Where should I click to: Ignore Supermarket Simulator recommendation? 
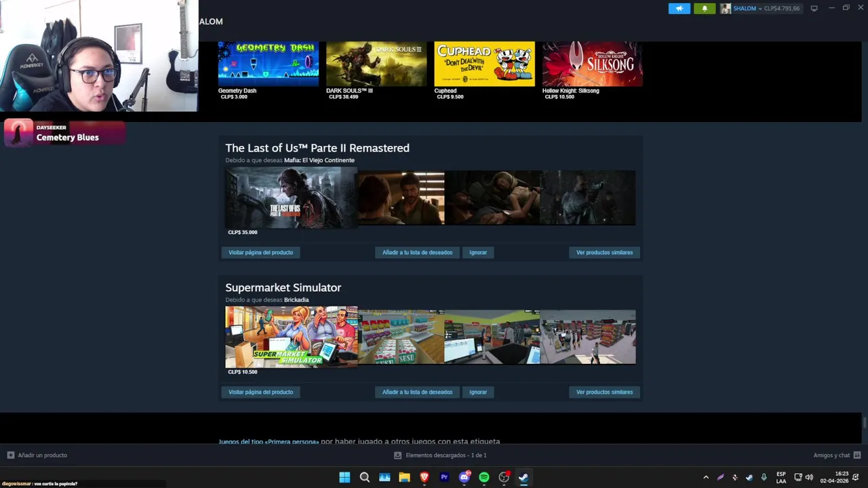[478, 392]
